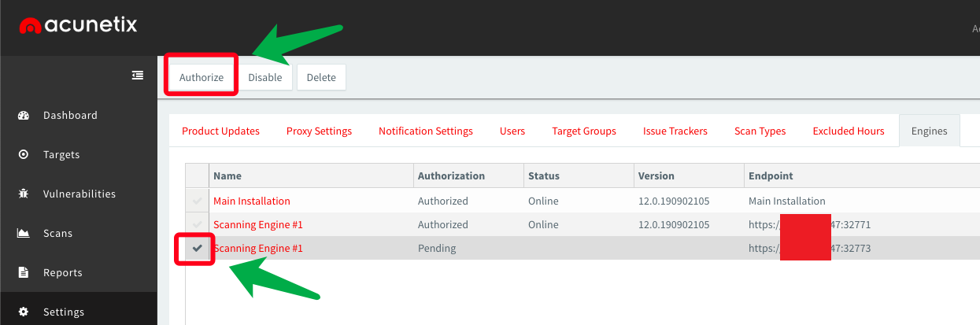Collapse the sidebar menu icon
Screen dimensions: 980x325
(138, 75)
